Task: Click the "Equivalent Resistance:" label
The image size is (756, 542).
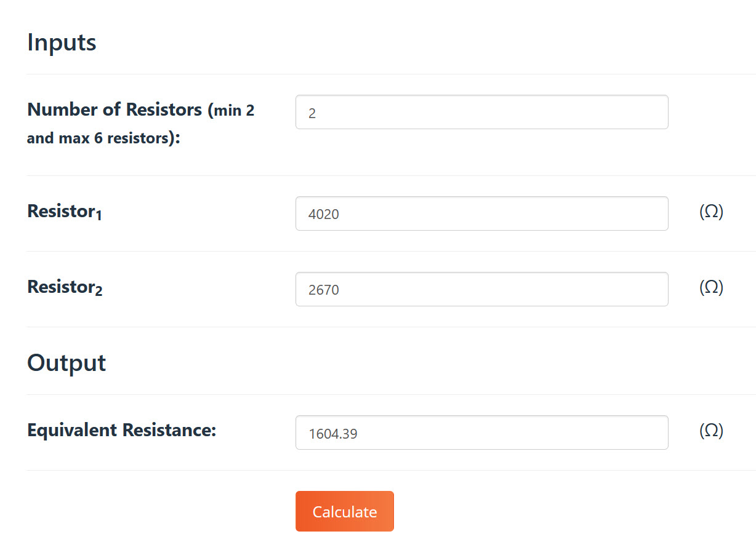Action: [122, 430]
